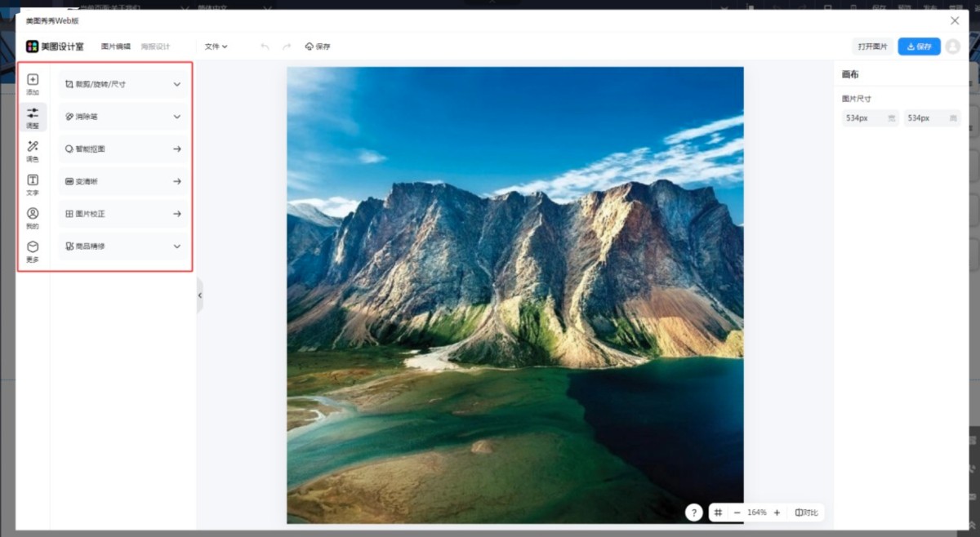
Task: Zoom in with the plus button
Action: tap(777, 513)
